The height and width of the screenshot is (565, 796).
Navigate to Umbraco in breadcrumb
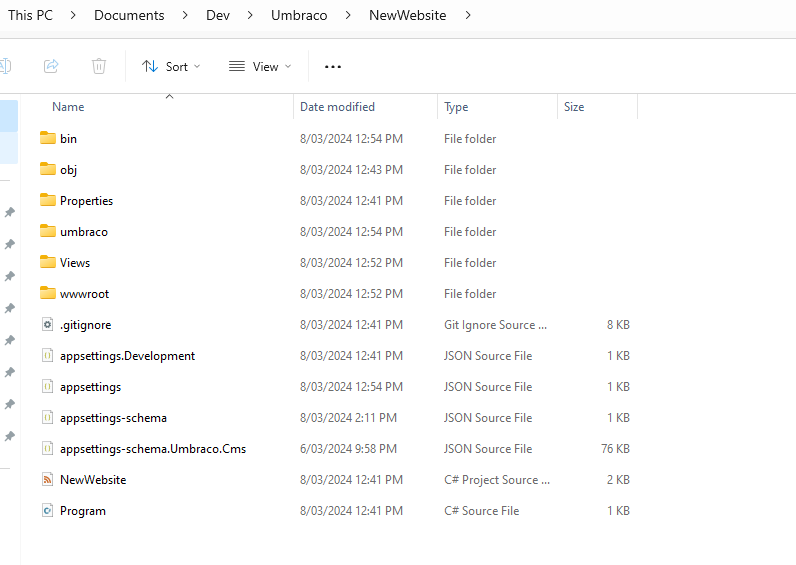point(299,15)
